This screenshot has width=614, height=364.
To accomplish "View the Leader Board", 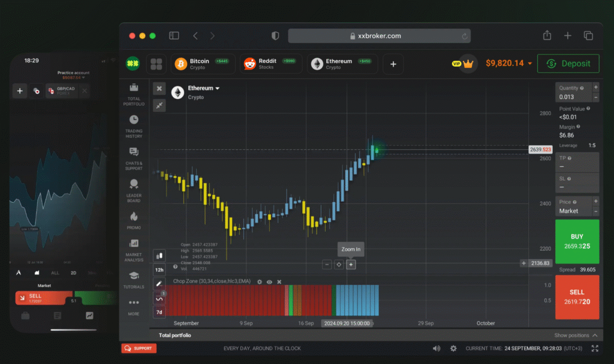I will point(134,191).
